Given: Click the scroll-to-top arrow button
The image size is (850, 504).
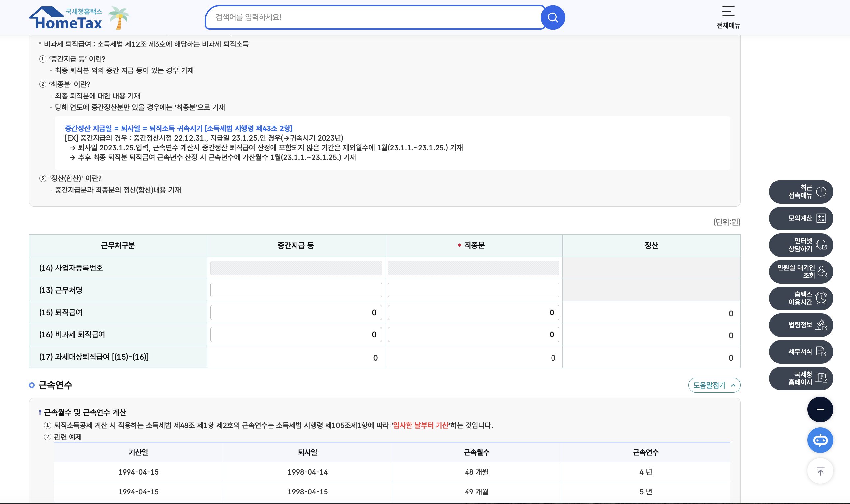Looking at the screenshot, I should point(820,471).
